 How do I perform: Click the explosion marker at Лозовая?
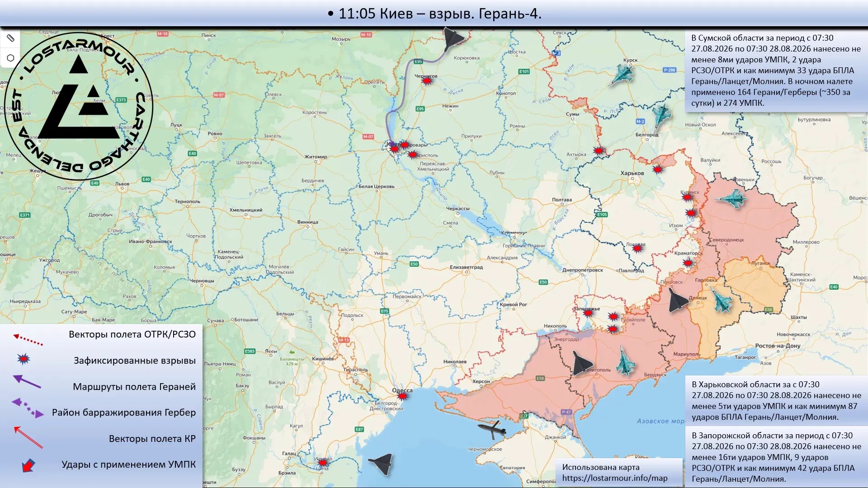(637, 248)
